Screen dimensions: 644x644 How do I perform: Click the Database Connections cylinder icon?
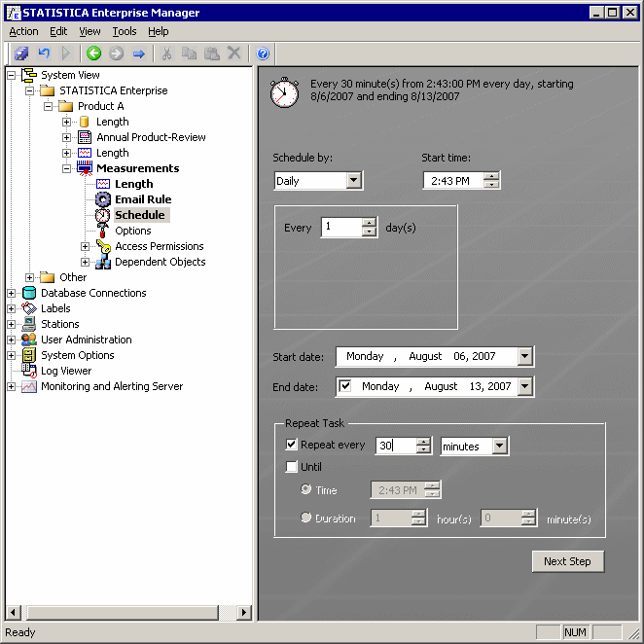click(x=29, y=293)
